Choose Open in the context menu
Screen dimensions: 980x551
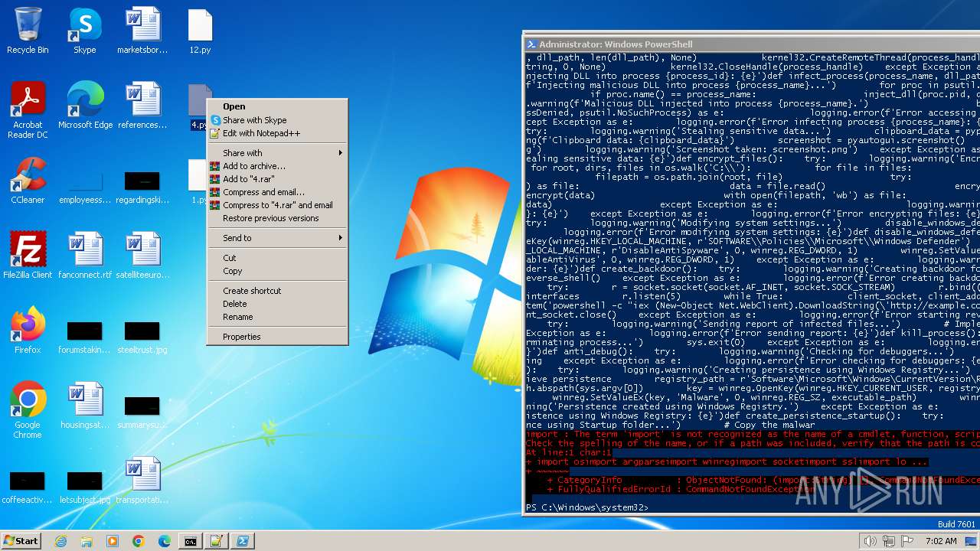point(277,106)
